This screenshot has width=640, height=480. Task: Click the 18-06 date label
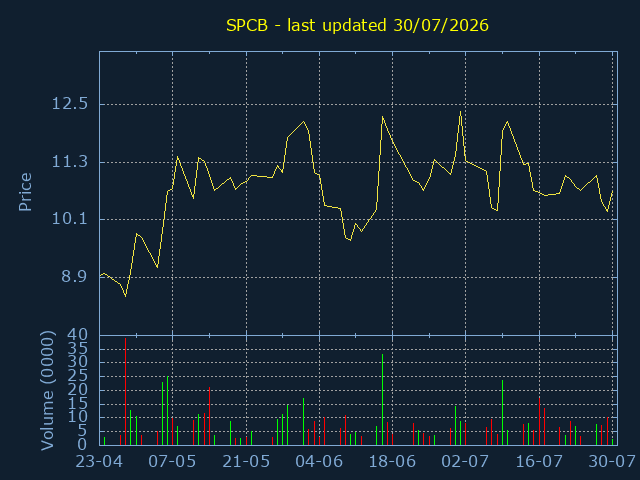point(392,462)
